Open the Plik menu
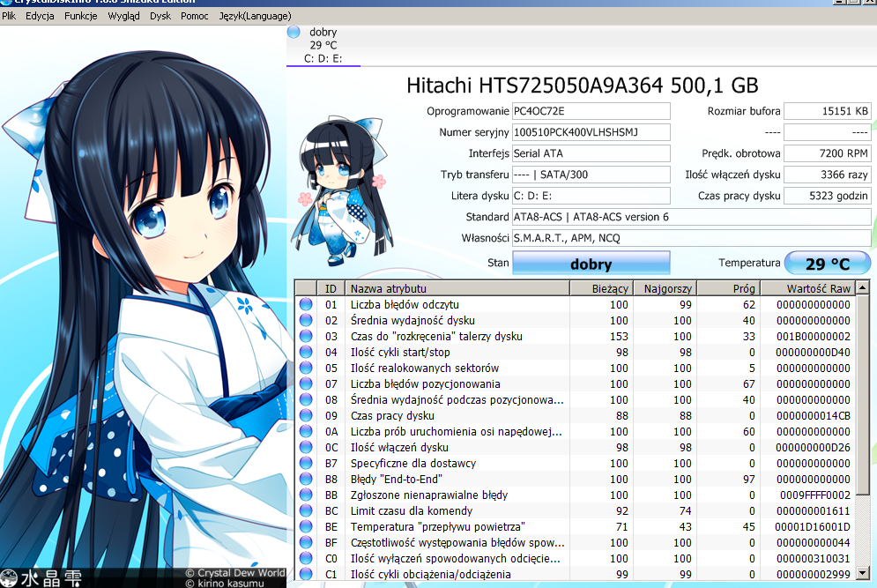 (9, 16)
